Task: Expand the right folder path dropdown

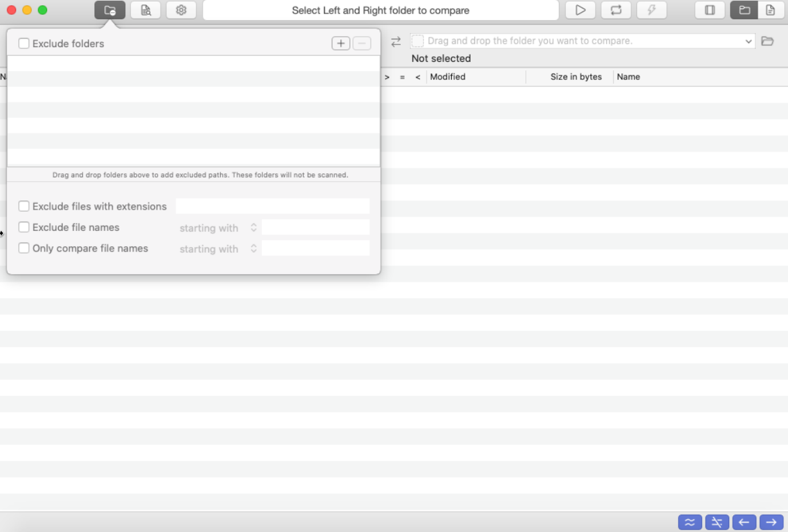Action: [x=748, y=41]
